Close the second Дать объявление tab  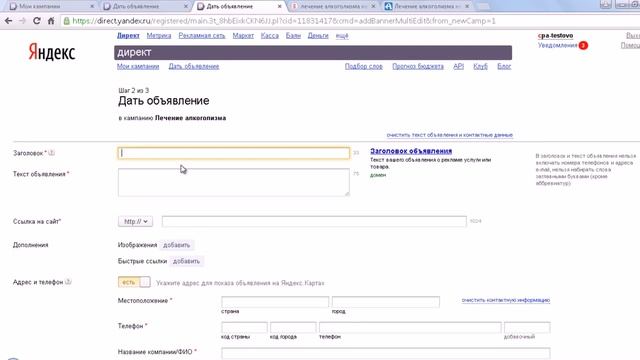186,7
